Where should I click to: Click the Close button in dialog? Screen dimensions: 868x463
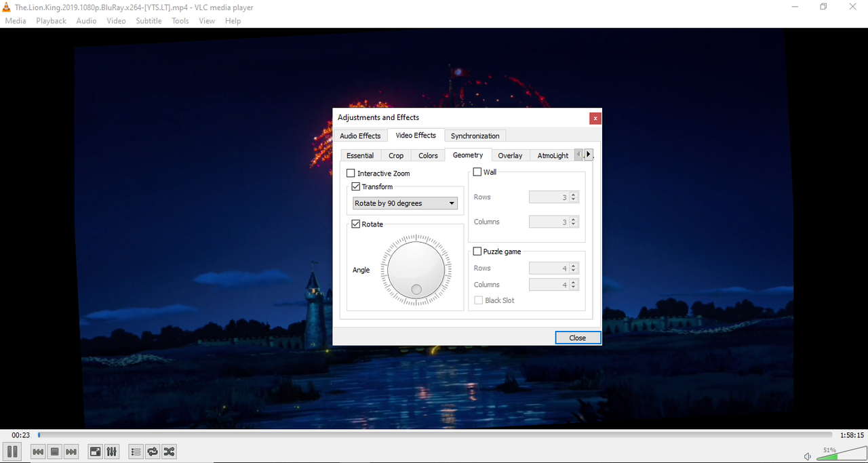(578, 338)
